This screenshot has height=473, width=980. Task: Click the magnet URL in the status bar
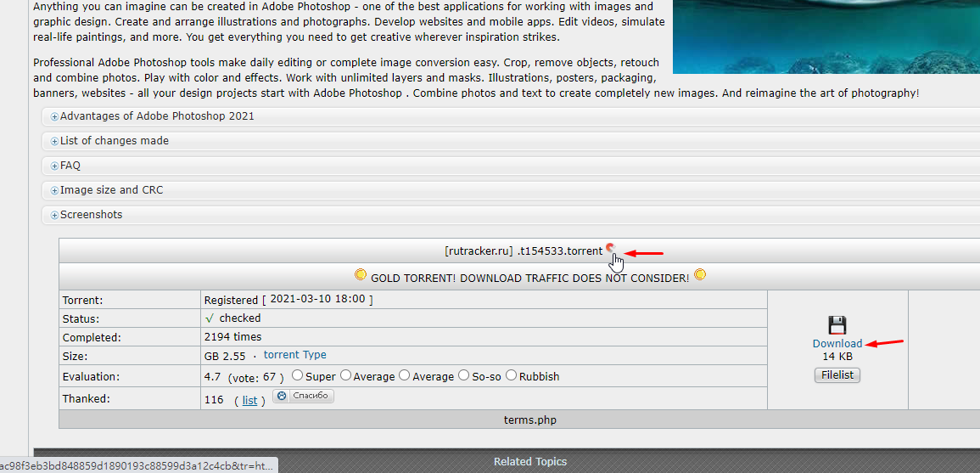pyautogui.click(x=137, y=465)
